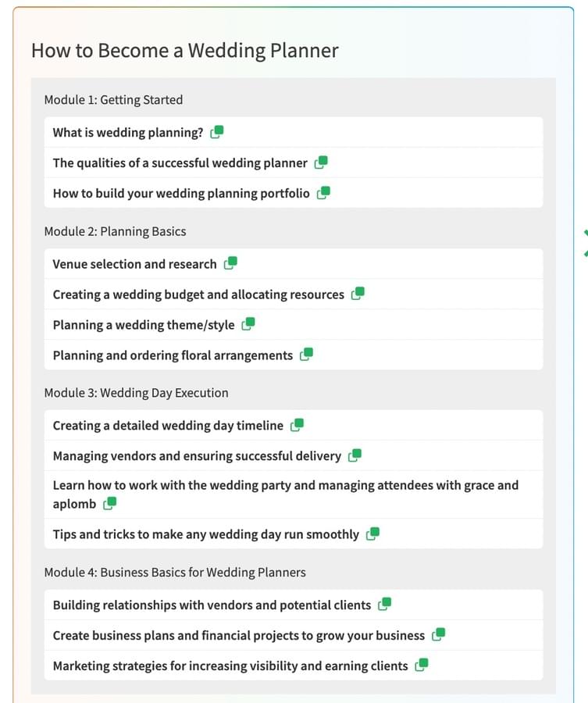Copy icon beside wedding budget lesson
Image resolution: width=588 pixels, height=703 pixels.
click(x=358, y=294)
